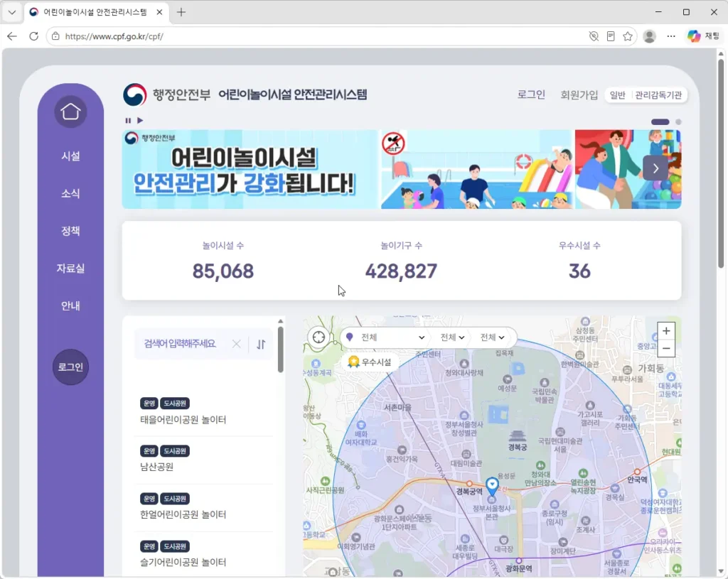Toggle the 우수시설 filter on map
728x579 pixels.
pos(370,362)
